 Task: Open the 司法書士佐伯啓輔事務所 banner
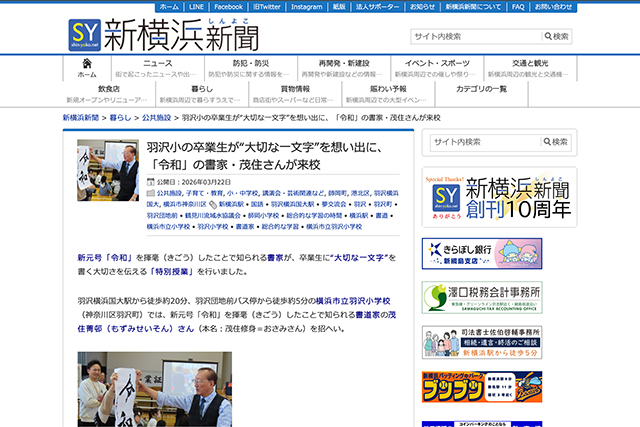497,342
